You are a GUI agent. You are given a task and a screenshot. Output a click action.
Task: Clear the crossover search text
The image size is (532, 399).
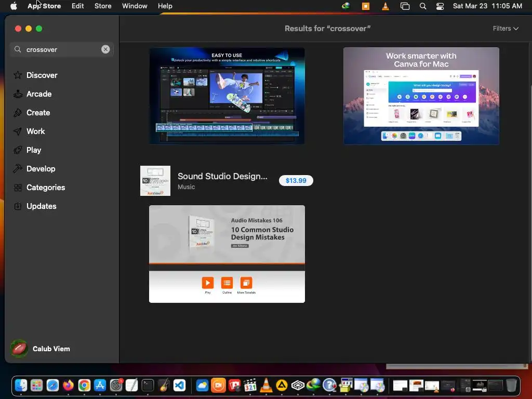(x=105, y=49)
